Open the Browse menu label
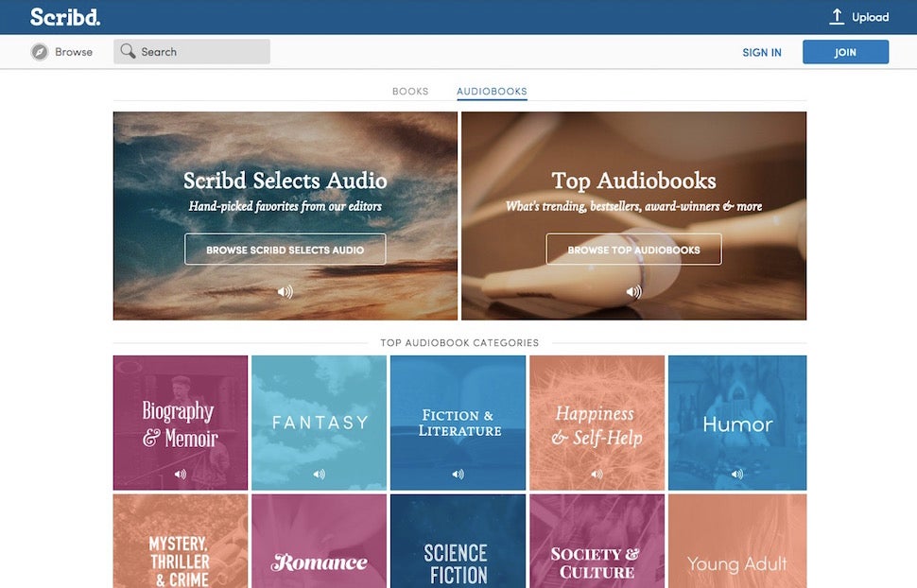This screenshot has width=917, height=588. [x=74, y=51]
